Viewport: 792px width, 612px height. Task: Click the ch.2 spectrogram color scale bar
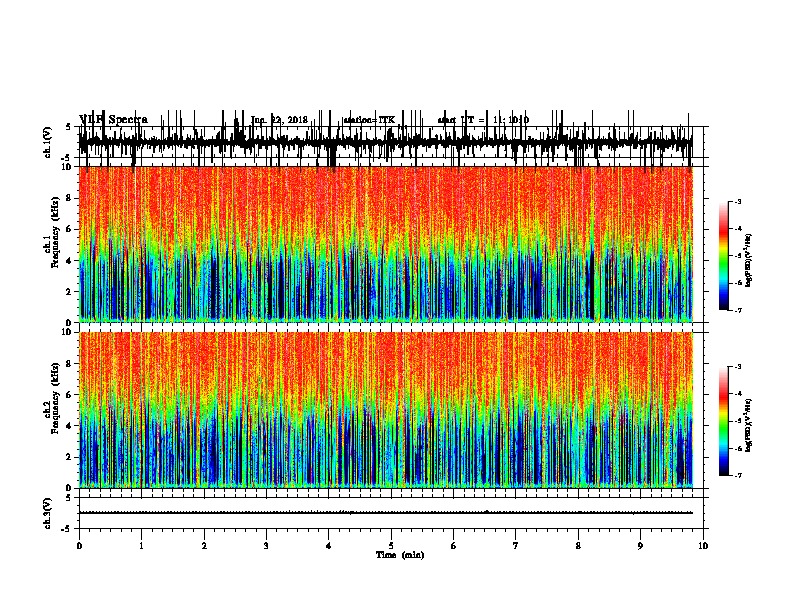pyautogui.click(x=723, y=421)
